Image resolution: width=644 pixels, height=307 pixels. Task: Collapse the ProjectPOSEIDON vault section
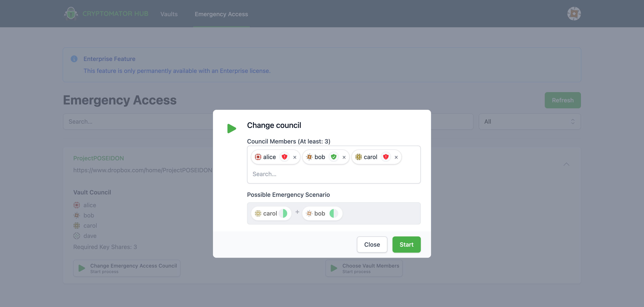point(566,164)
